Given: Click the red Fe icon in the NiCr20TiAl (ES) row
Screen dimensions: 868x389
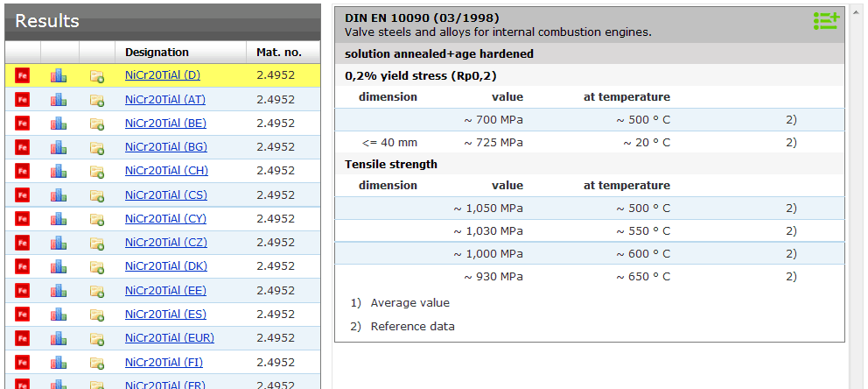Looking at the screenshot, I should pyautogui.click(x=23, y=314).
